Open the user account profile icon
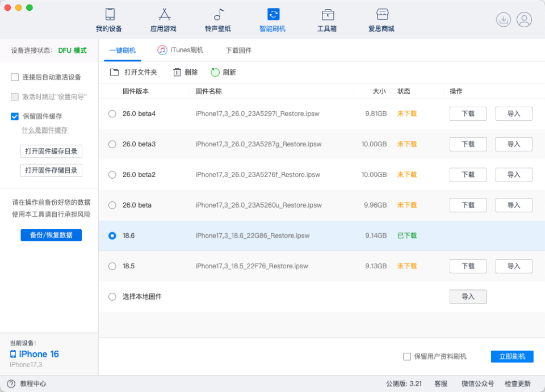 click(x=524, y=19)
